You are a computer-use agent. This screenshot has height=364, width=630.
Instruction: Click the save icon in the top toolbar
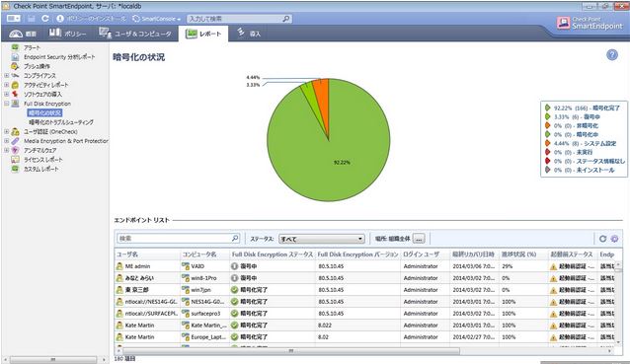(x=32, y=19)
